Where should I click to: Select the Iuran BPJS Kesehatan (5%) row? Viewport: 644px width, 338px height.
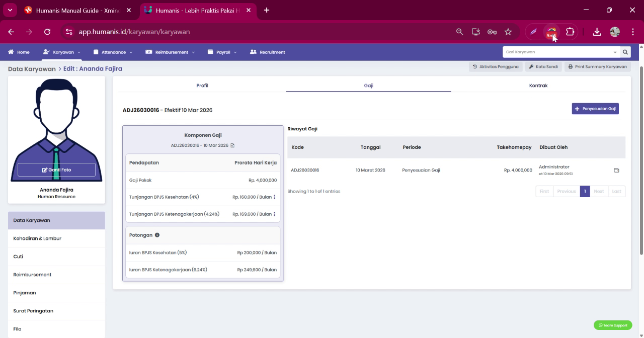click(x=203, y=252)
